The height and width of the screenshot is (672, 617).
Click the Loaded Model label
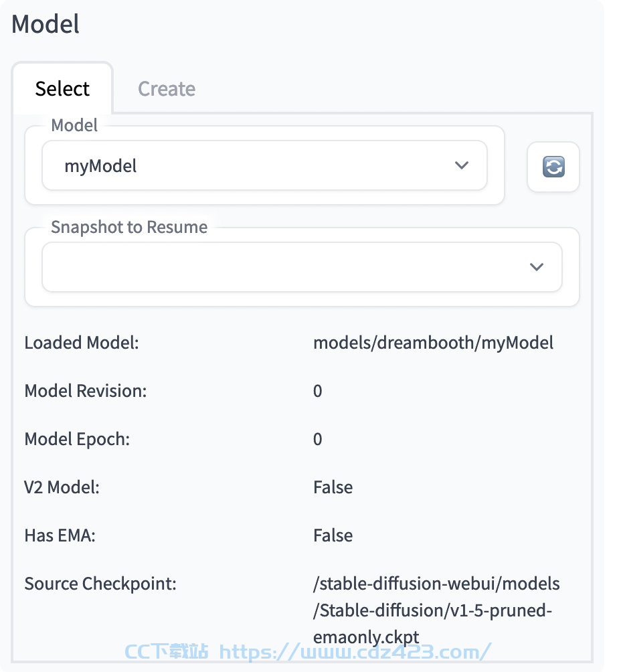tap(82, 343)
